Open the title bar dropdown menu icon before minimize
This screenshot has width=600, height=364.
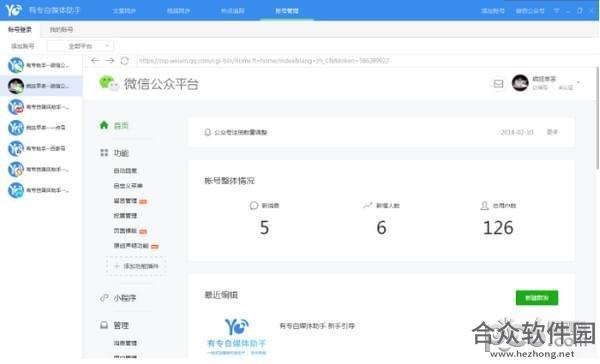[556, 11]
